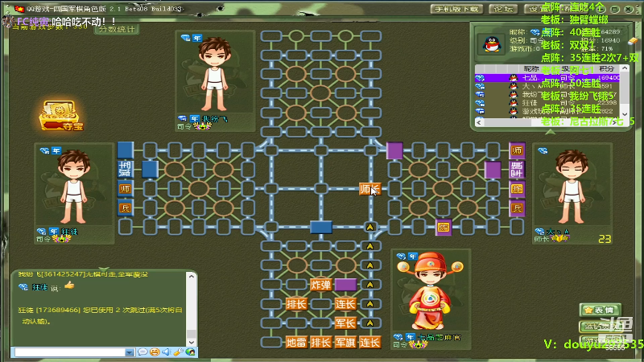Select the 军旗 flag piece
Image resolution: width=644 pixels, height=362 pixels.
(345, 342)
